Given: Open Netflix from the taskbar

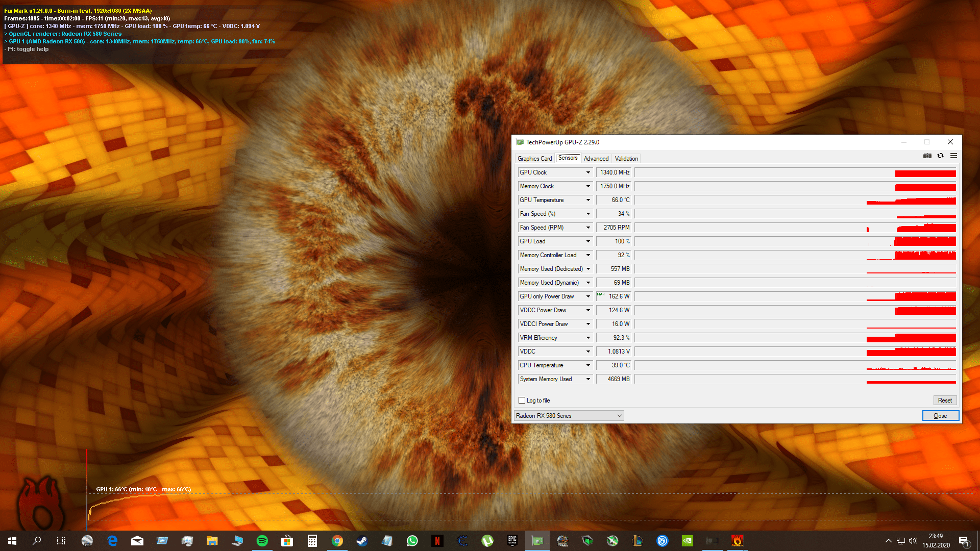Looking at the screenshot, I should click(x=437, y=541).
